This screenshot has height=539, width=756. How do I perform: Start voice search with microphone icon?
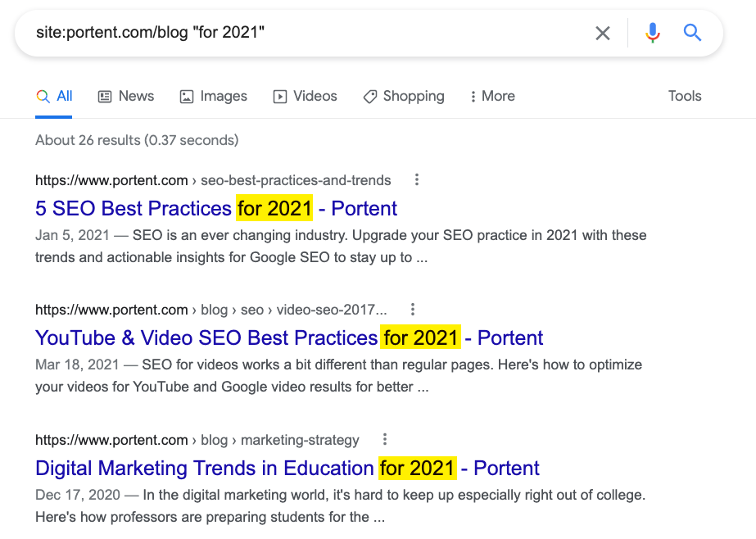(652, 33)
